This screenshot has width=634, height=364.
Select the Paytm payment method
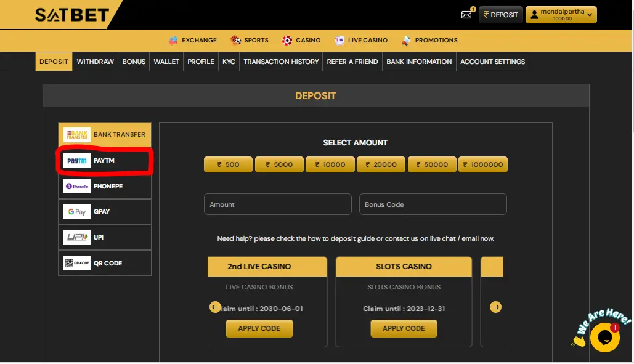click(104, 161)
